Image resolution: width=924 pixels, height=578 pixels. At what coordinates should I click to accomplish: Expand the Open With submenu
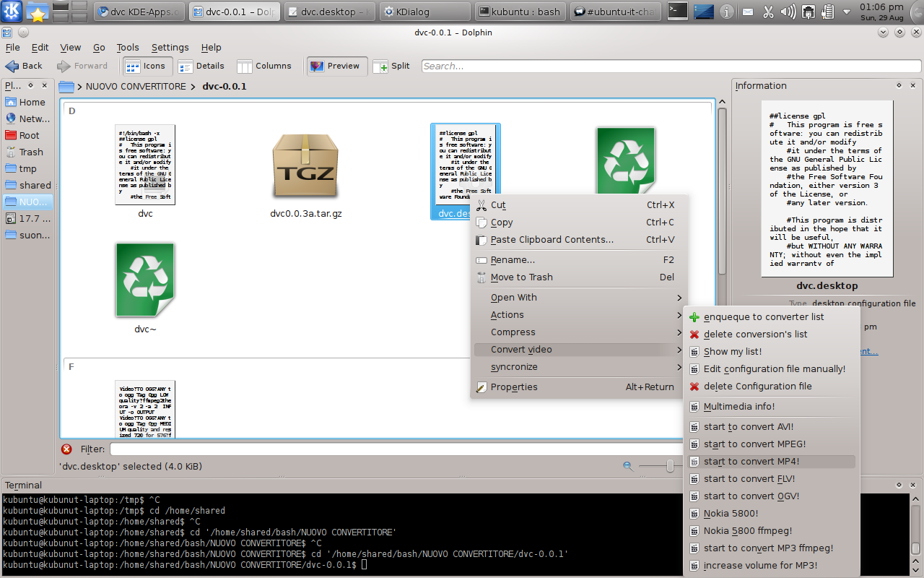click(579, 298)
